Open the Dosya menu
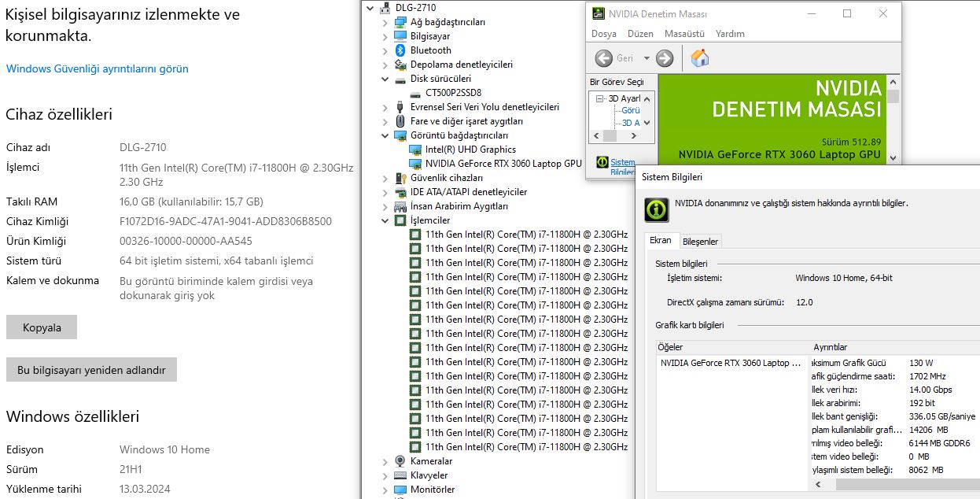980x499 pixels. (x=604, y=34)
